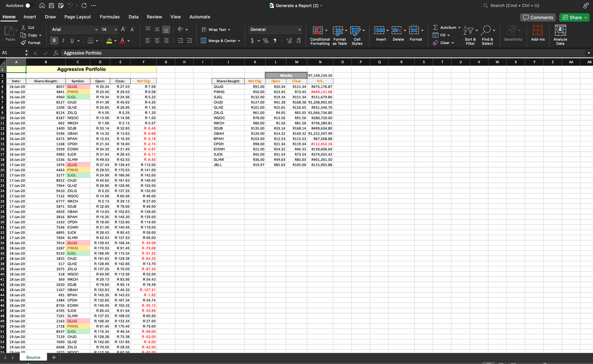Expand the fill color dropdown arrow
This screenshot has width=593, height=364.
(115, 41)
